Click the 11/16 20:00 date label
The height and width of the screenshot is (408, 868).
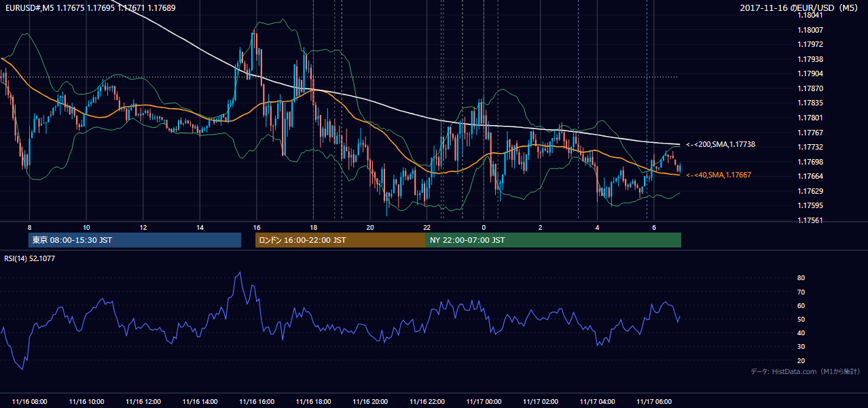(x=370, y=401)
